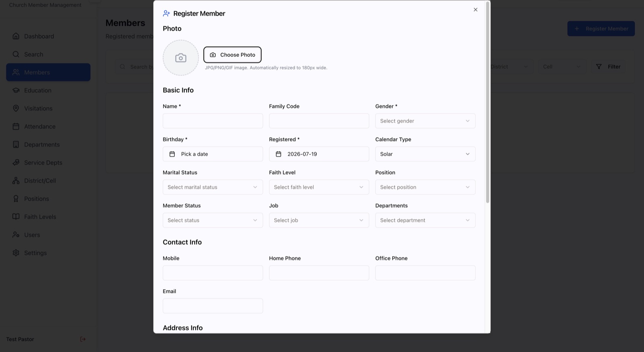Pick a date for Birthday
This screenshot has width=644, height=352.
pyautogui.click(x=213, y=154)
